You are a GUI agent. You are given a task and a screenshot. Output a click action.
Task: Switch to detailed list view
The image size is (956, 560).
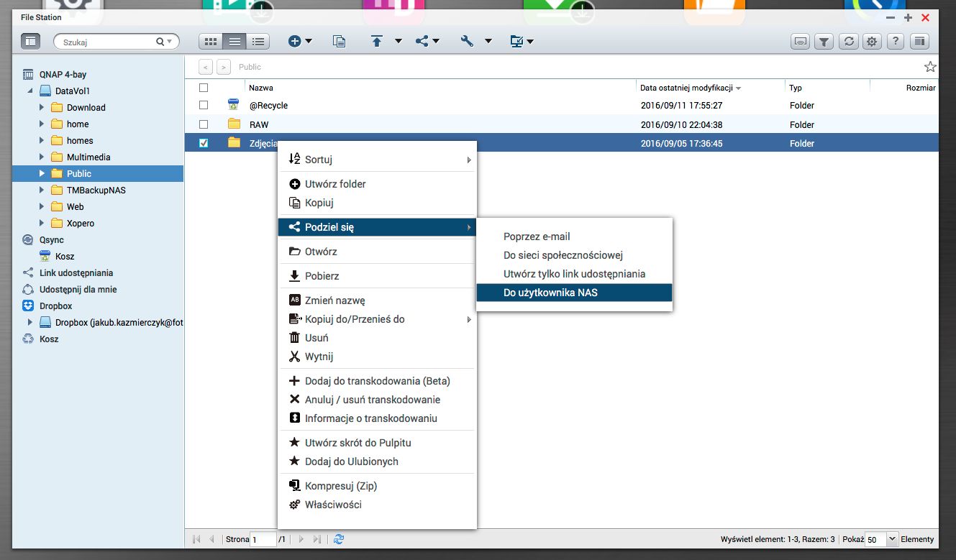pos(258,42)
